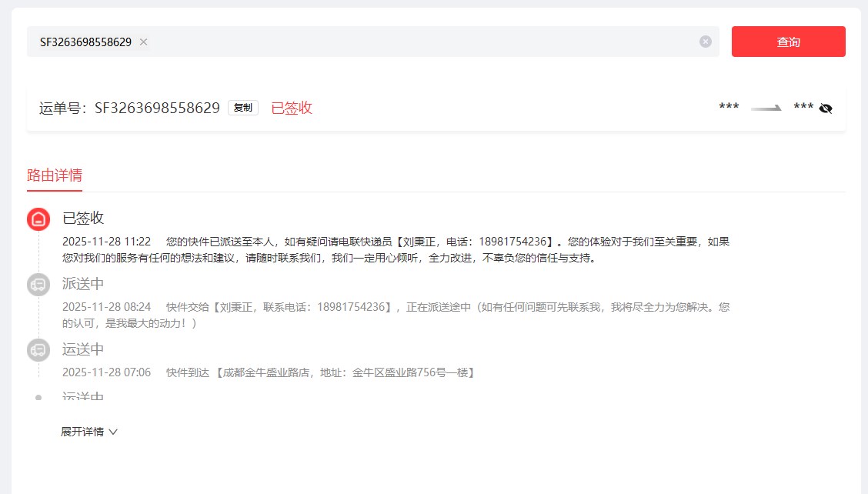Screen dimensions: 868x494
Task: Remove the SF3263698558629 tag from search box
Action: click(143, 42)
